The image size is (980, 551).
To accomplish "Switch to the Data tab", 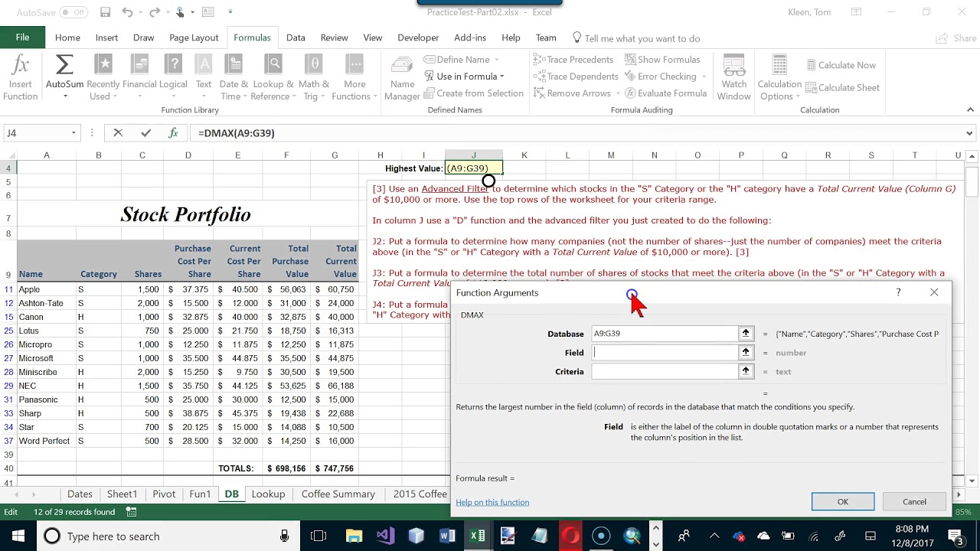I will coord(296,37).
